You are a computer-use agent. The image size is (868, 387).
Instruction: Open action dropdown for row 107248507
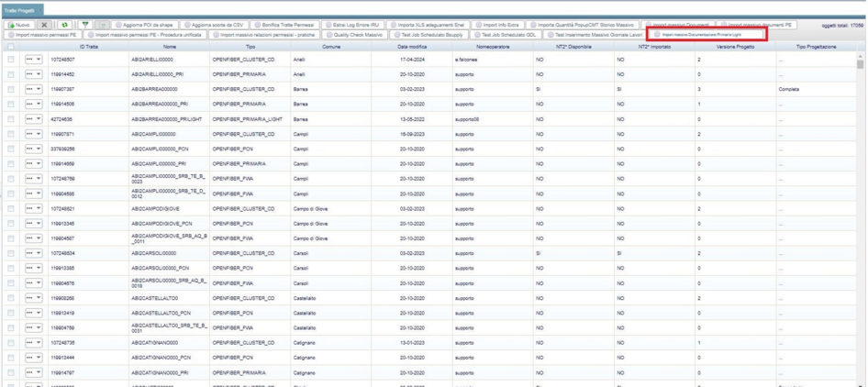tap(34, 59)
